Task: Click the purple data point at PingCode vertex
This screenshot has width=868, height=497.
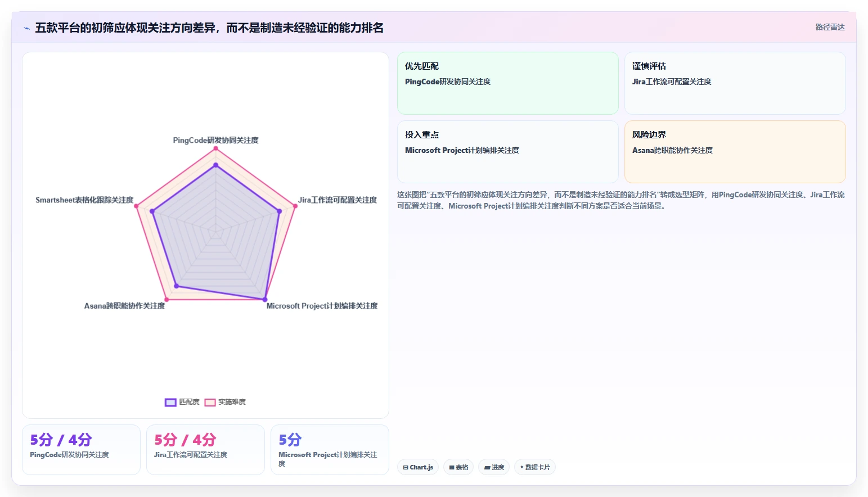Action: (x=215, y=165)
